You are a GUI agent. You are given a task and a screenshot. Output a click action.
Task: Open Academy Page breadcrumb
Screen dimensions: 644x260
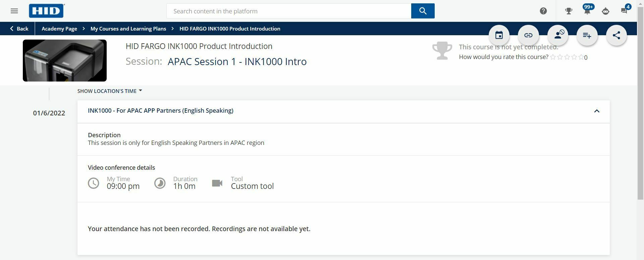pos(59,29)
